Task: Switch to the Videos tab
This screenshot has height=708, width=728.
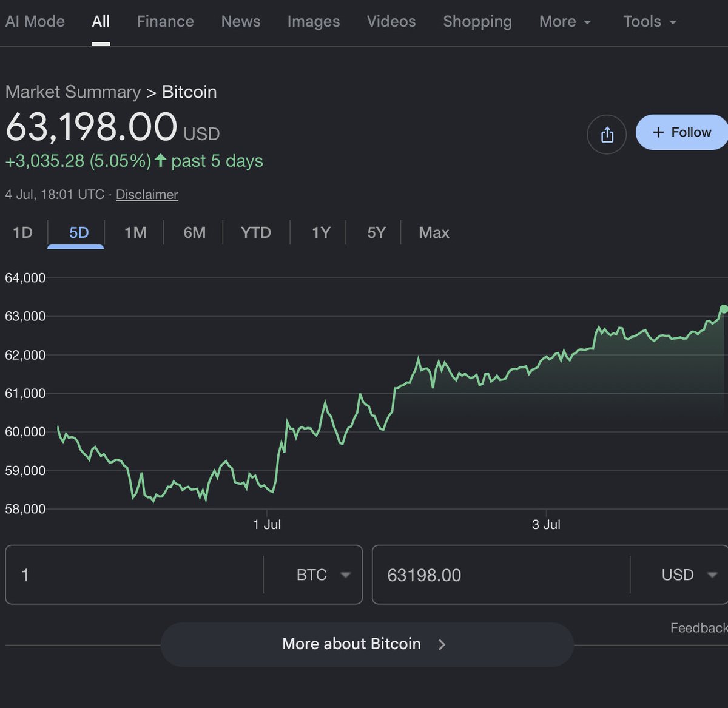Action: (x=391, y=21)
